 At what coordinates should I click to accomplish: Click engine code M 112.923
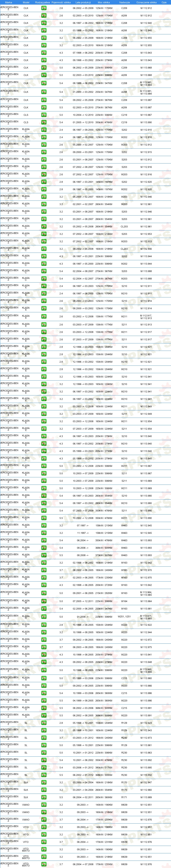point(146,723)
